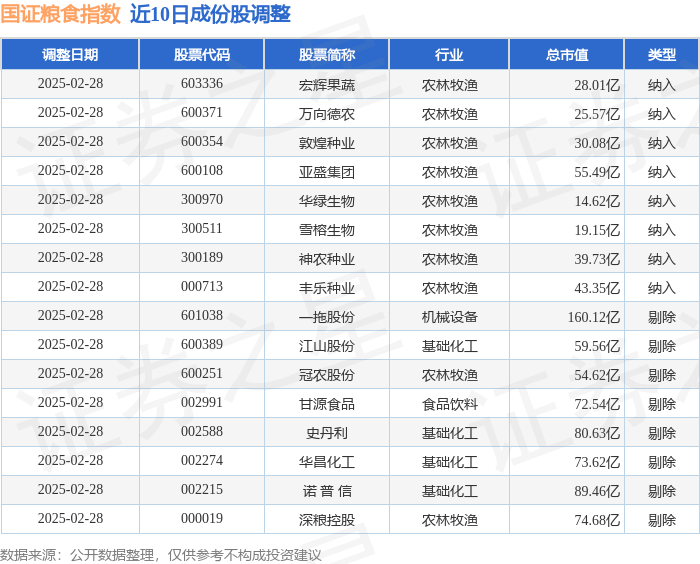The image size is (700, 564).
Task: Click stock name 史丹利
Action: pos(327,433)
